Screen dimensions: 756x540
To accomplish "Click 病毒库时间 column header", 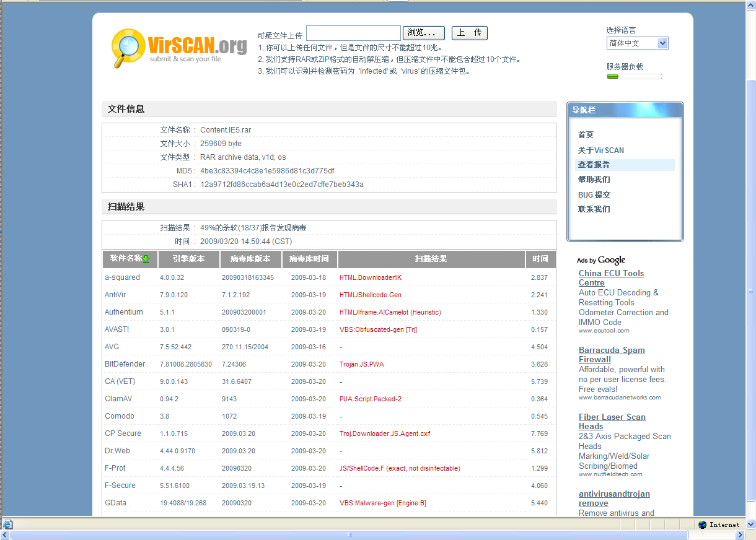I will pos(309,259).
